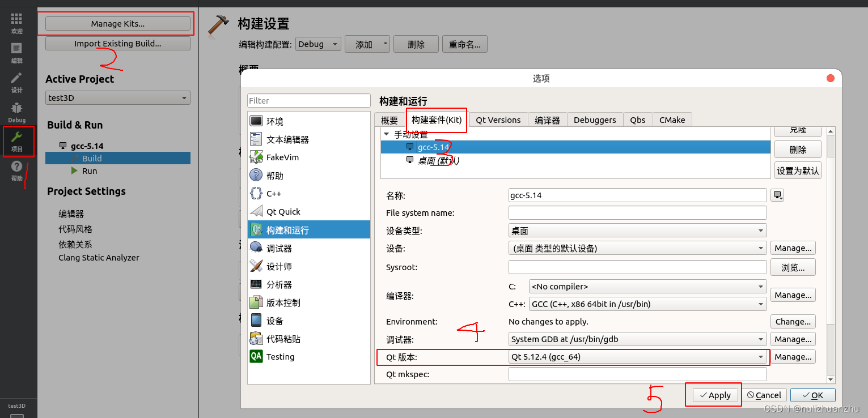Image resolution: width=868 pixels, height=418 pixels.
Task: Click inside the Filter input field
Action: point(308,100)
